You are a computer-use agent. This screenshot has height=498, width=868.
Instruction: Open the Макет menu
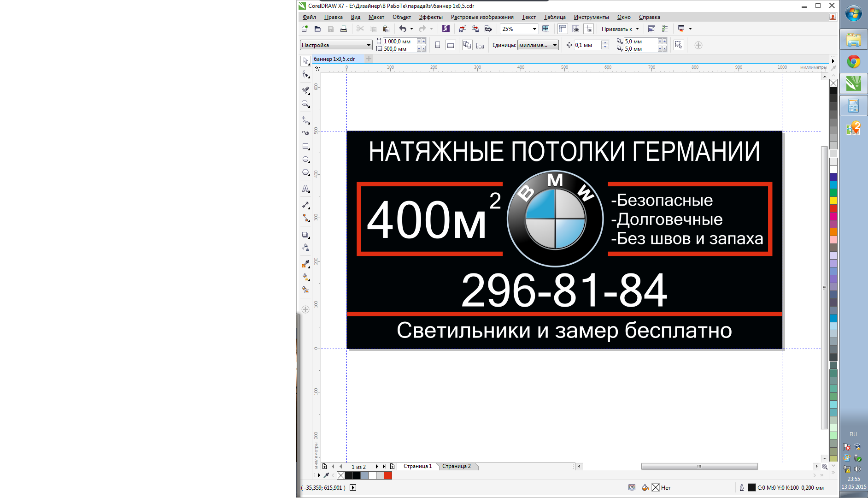pos(376,17)
